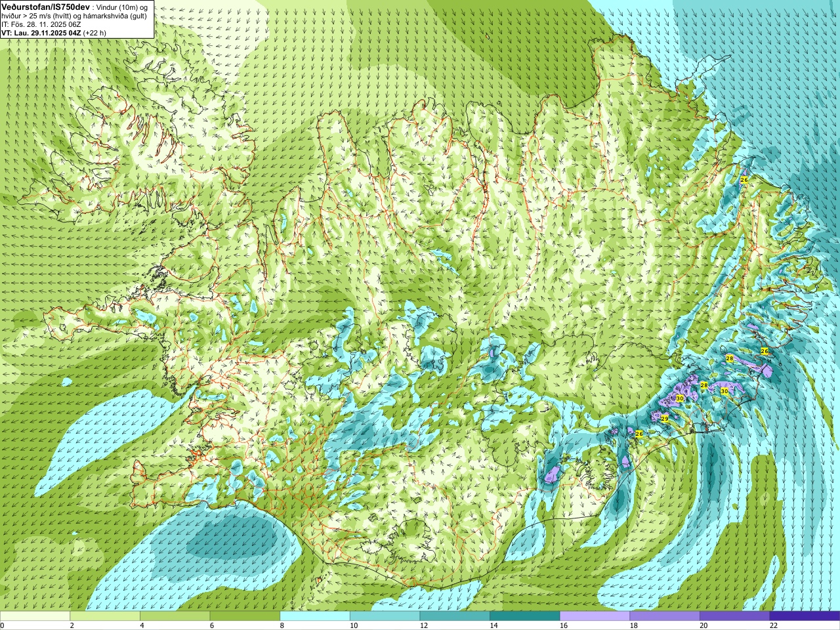The width and height of the screenshot is (840, 630).
Task: Click the legend scale label "16"
Action: 564,625
